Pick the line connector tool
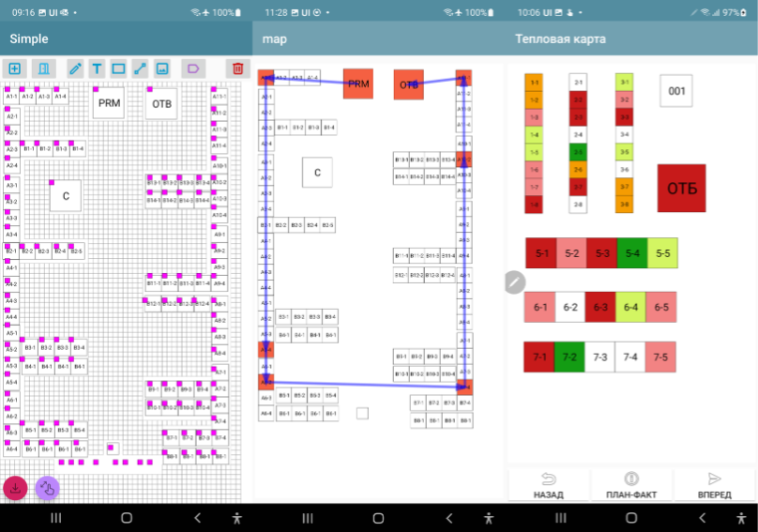The image size is (758, 532). point(140,68)
